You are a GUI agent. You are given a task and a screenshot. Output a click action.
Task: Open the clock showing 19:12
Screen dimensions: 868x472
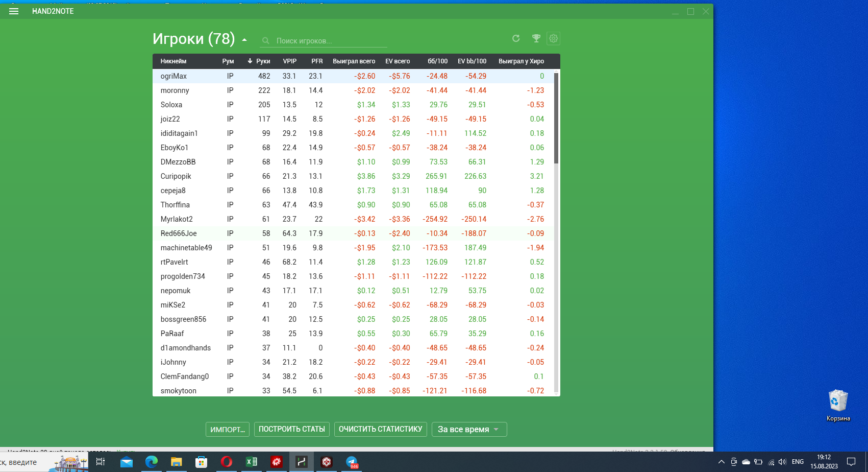(x=824, y=462)
